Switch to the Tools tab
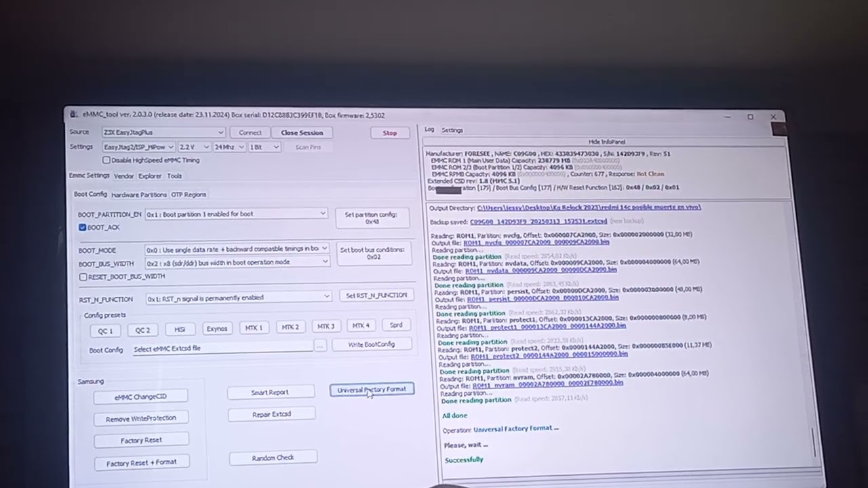The image size is (868, 488). pyautogui.click(x=174, y=176)
